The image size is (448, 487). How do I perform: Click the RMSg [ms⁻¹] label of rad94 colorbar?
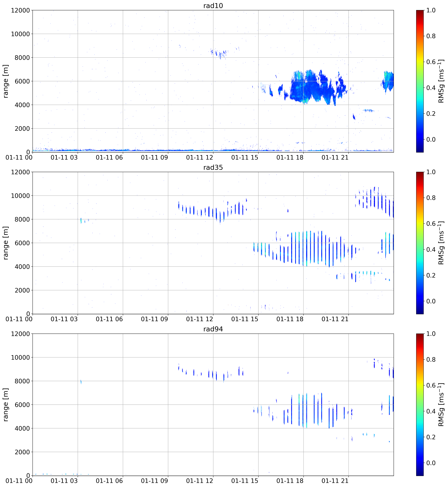coord(441,405)
